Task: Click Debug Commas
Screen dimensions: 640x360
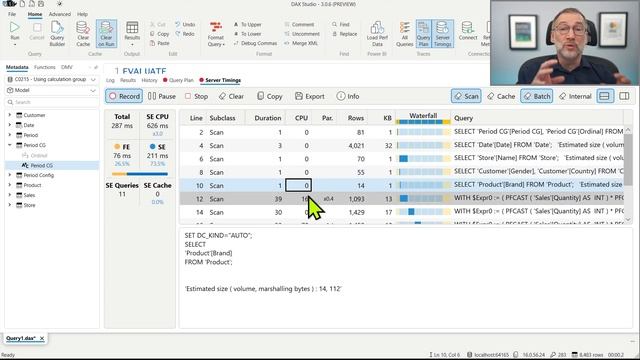Action: pos(256,43)
